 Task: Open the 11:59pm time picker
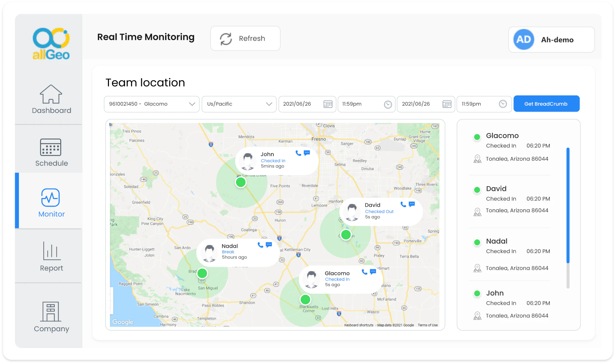[x=366, y=104]
